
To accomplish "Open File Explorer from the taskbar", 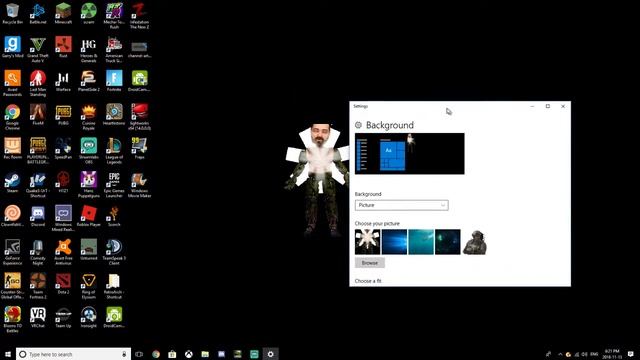I will point(205,354).
